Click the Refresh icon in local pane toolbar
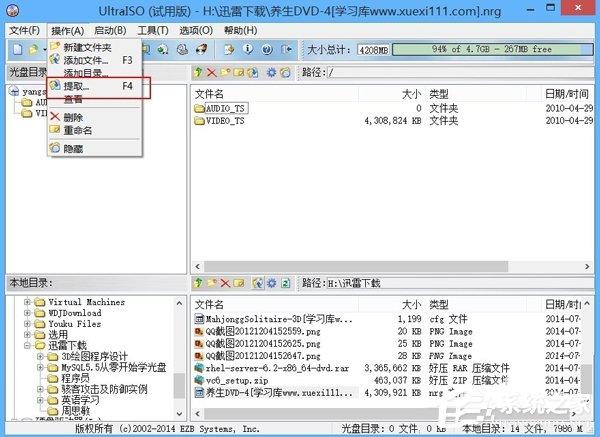Screen dimensions: 600x437 (285, 283)
